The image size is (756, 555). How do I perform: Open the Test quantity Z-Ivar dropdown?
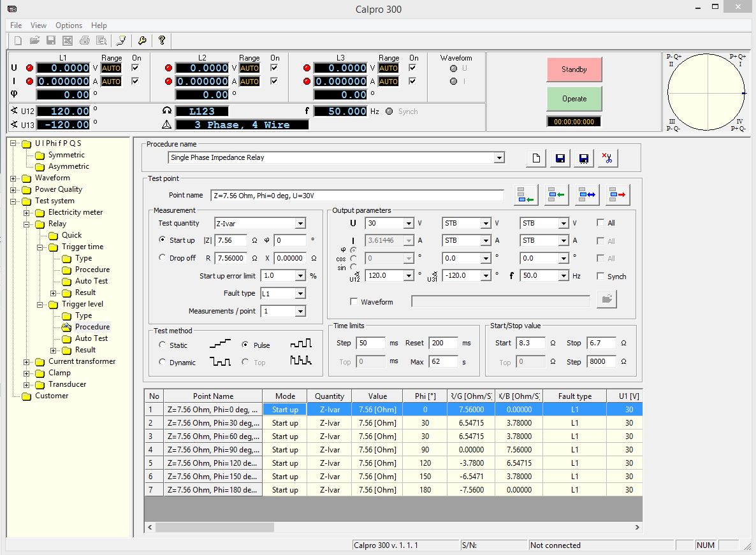click(x=300, y=224)
